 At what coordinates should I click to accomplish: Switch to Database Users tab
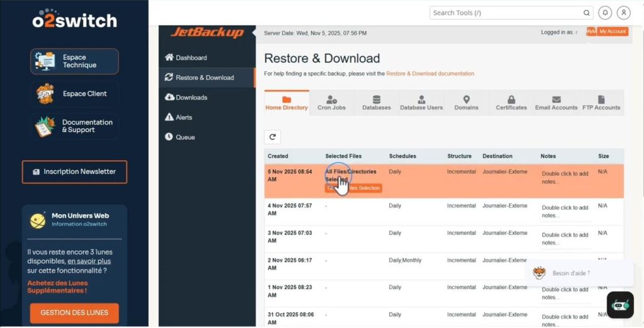[421, 103]
